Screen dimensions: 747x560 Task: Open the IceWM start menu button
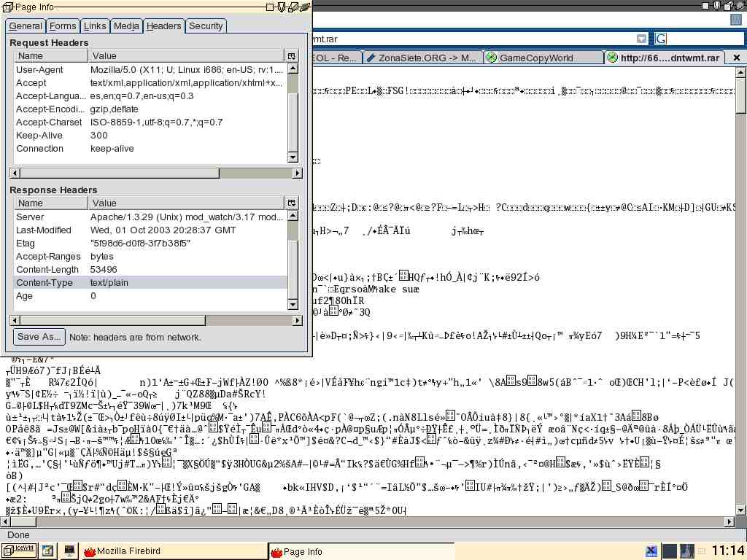(18, 551)
